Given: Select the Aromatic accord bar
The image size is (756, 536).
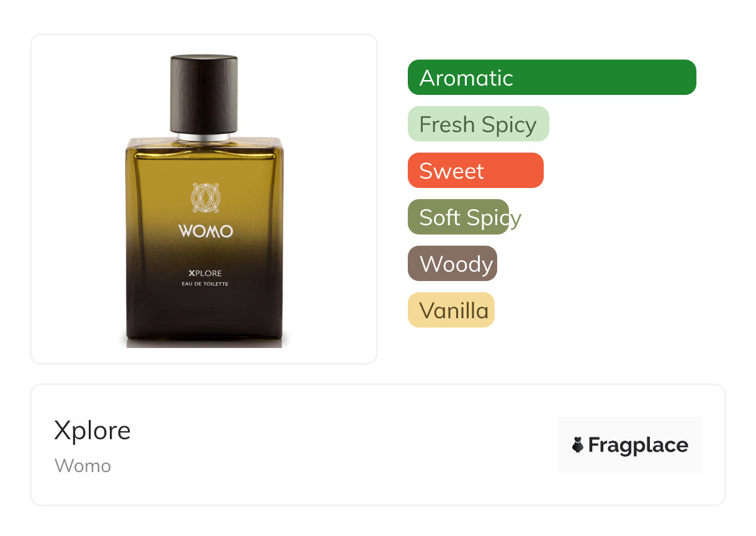Looking at the screenshot, I should tap(552, 78).
